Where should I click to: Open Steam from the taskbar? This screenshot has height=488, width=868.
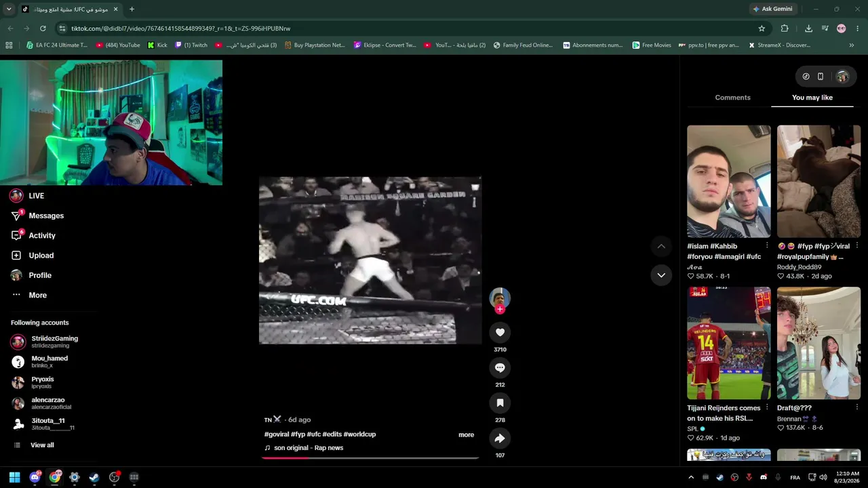(x=94, y=477)
